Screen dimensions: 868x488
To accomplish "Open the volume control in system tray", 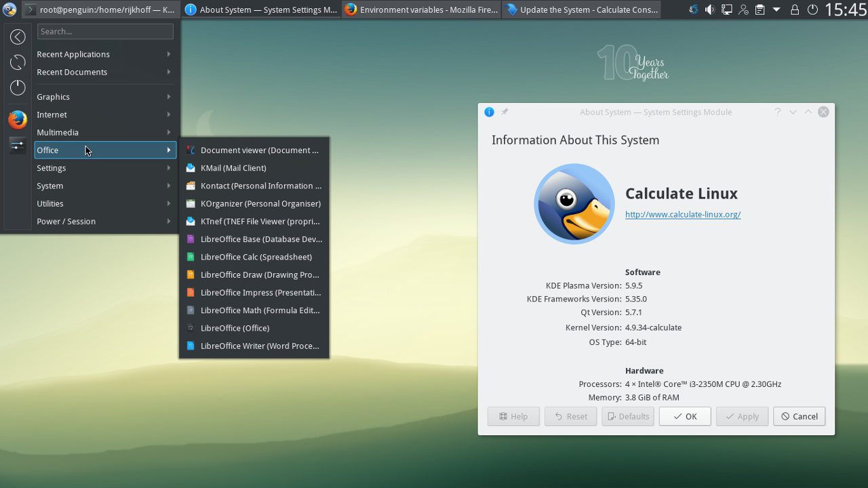I will coord(709,9).
